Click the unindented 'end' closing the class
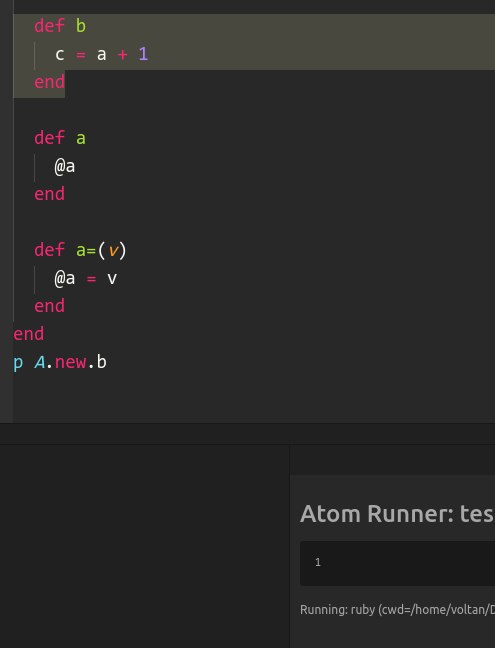This screenshot has height=648, width=495. (29, 334)
